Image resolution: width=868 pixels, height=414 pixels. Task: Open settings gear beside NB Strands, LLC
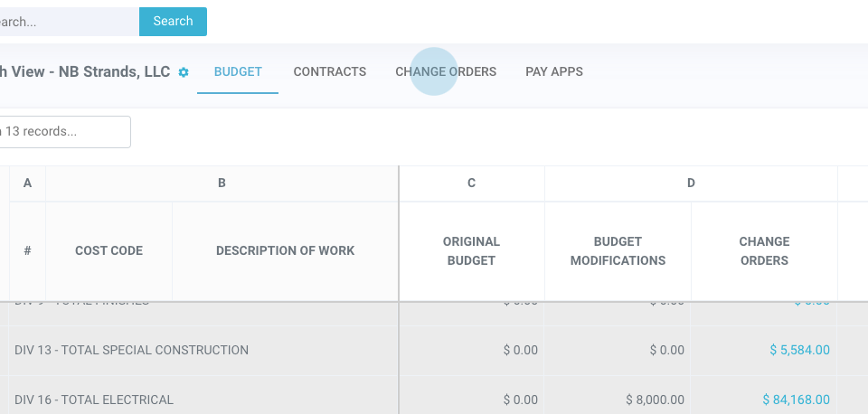(184, 72)
